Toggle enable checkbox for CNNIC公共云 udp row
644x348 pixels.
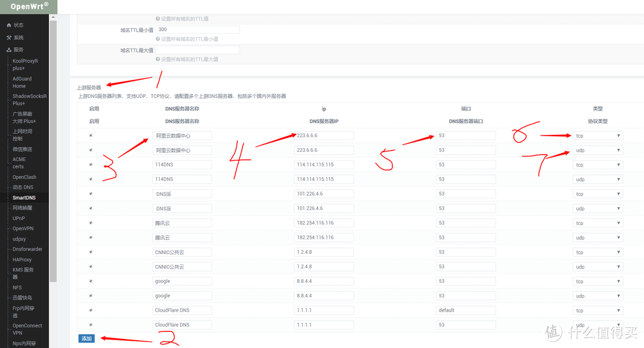pos(91,267)
